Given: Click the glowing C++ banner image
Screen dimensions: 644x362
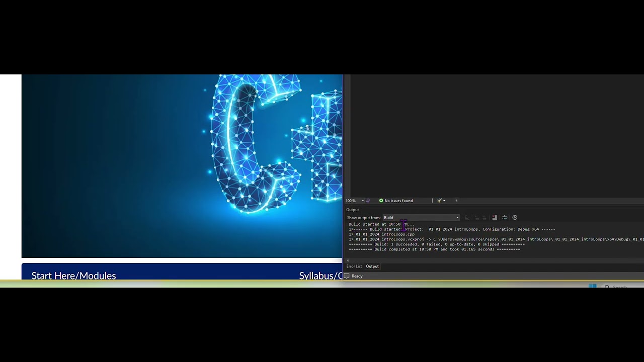Looking at the screenshot, I should (182, 166).
